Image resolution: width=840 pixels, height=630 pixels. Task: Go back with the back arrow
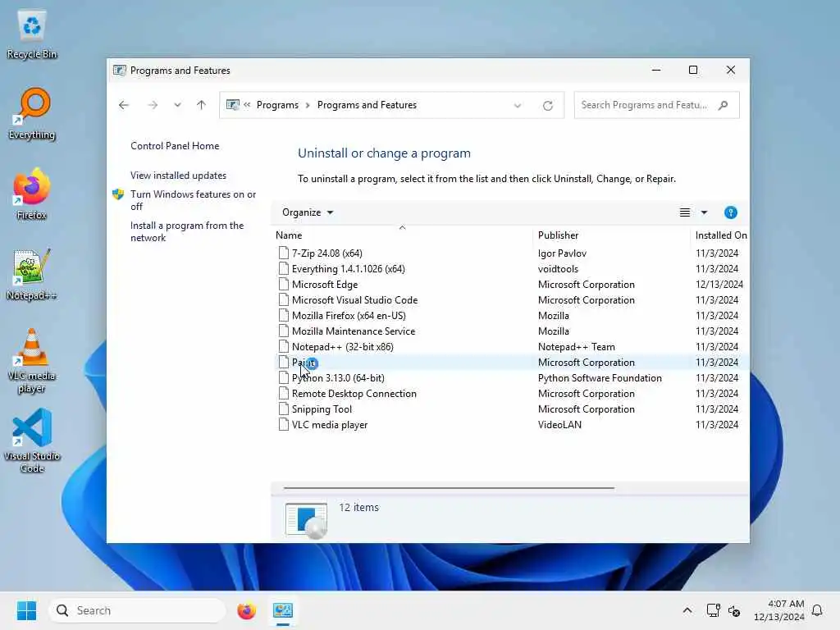tap(124, 105)
